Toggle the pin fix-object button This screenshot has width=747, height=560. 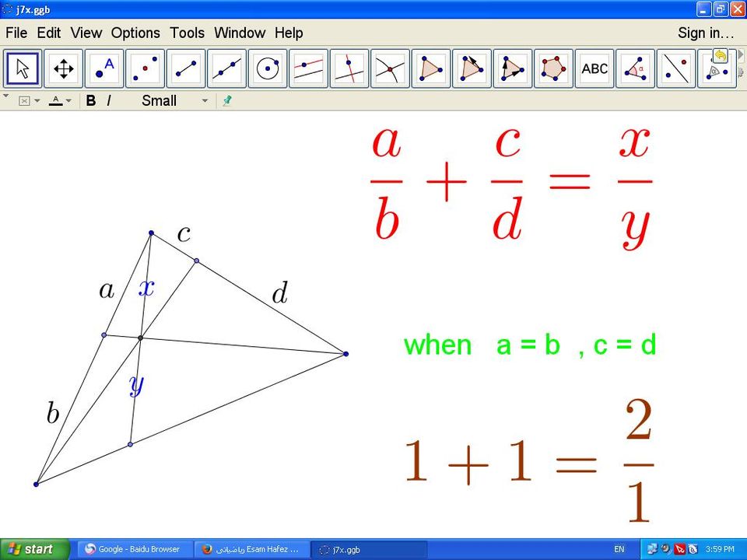(226, 101)
